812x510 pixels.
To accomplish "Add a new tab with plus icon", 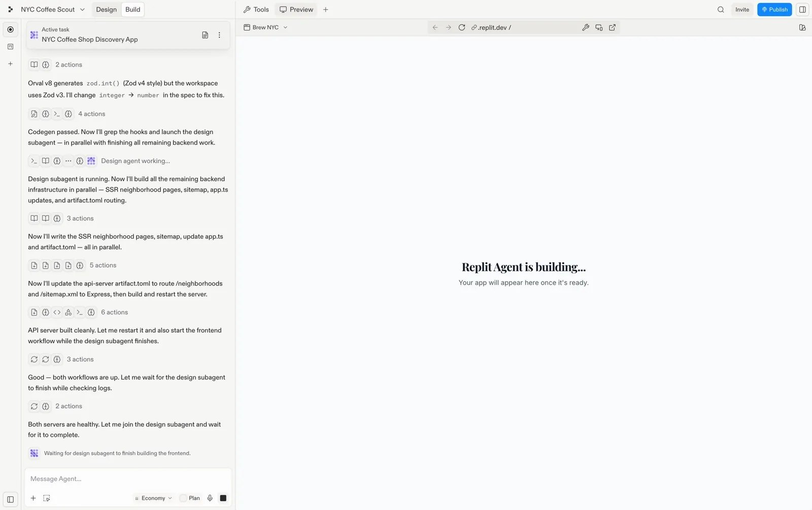I will point(326,9).
